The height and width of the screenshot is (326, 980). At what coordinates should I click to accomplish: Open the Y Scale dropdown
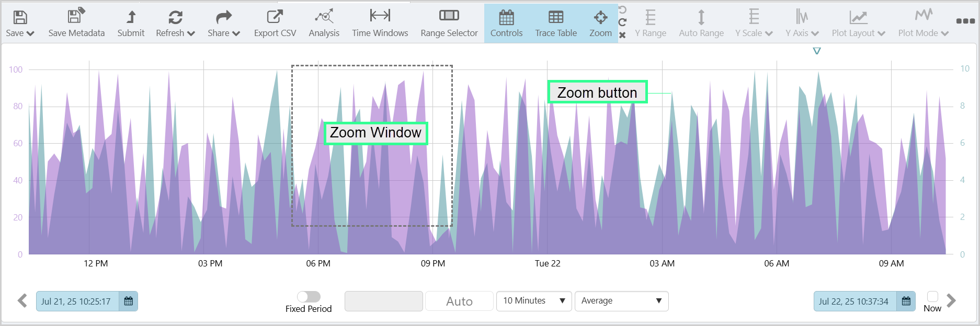tap(754, 24)
